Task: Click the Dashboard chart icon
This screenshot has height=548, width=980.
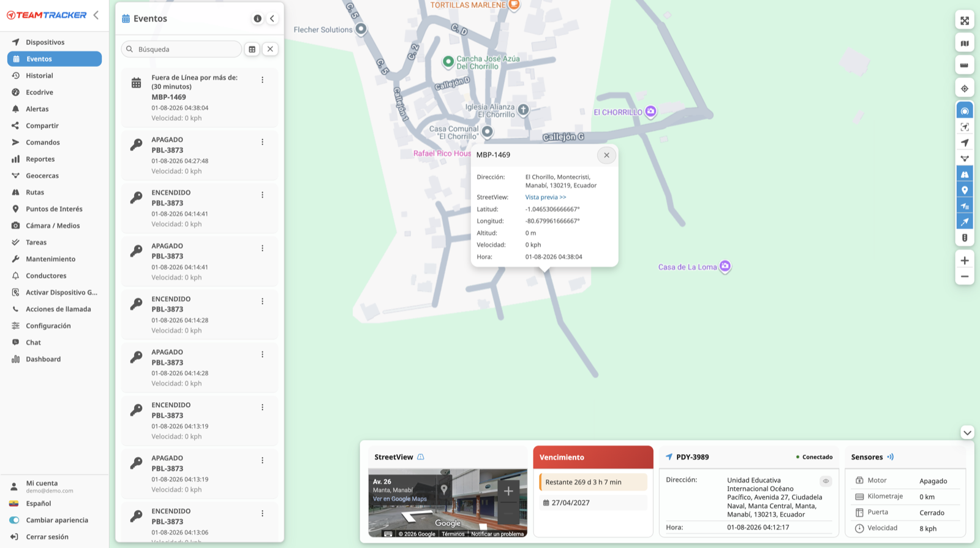Action: [x=15, y=359]
